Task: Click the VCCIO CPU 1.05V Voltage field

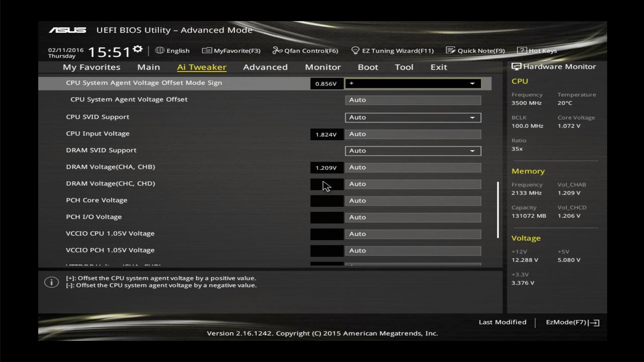Action: 413,233
